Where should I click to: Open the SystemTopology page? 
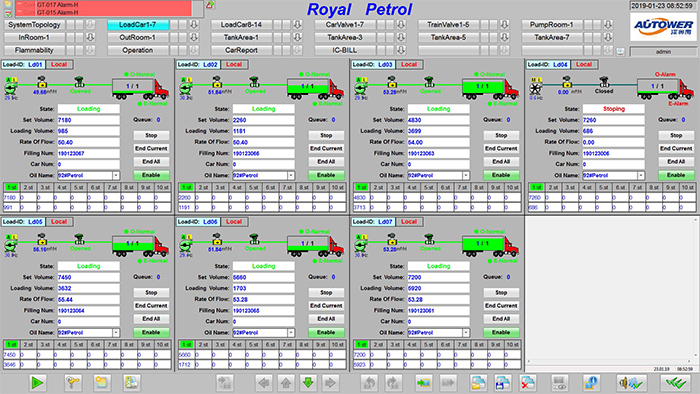tap(34, 25)
